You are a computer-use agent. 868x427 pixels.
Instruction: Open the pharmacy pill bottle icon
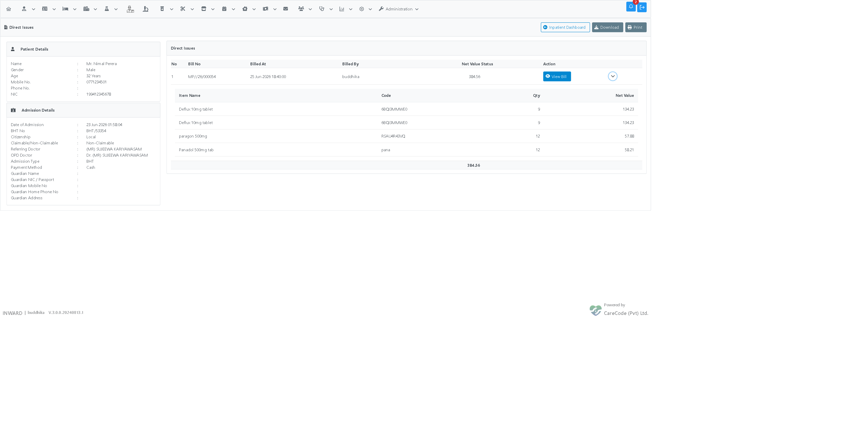point(162,9)
